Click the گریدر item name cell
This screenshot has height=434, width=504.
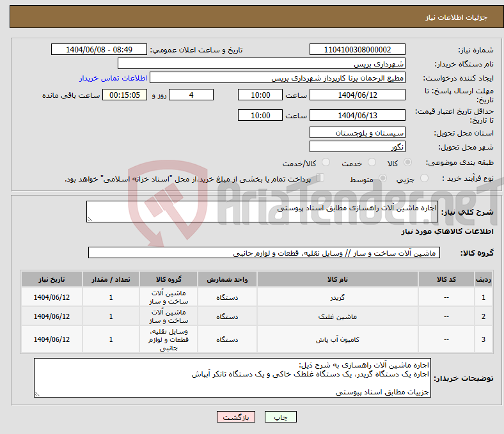[x=338, y=297]
